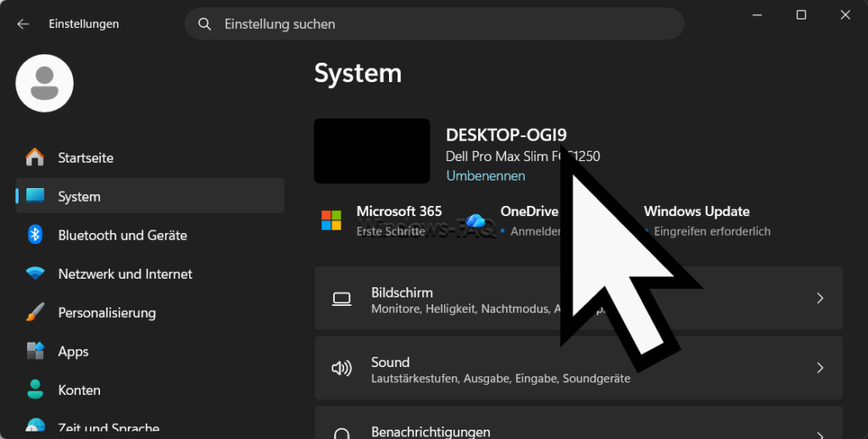Image resolution: width=868 pixels, height=439 pixels.
Task: Click the System monitor icon
Action: point(35,196)
